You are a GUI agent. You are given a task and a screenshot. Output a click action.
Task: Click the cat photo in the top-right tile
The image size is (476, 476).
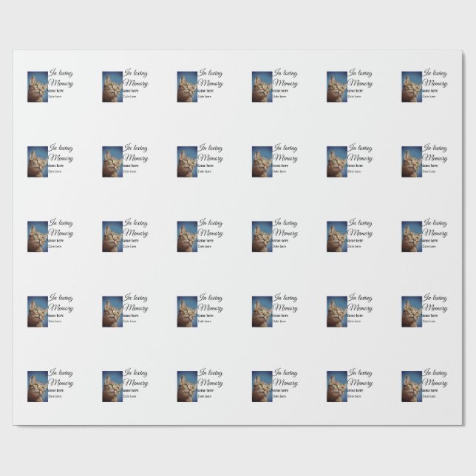click(410, 87)
